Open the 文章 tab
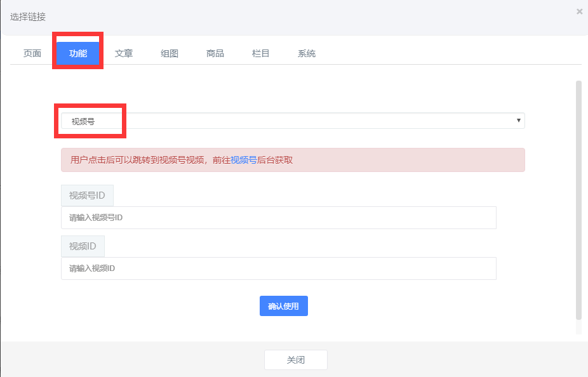The image size is (588, 377). coord(124,53)
